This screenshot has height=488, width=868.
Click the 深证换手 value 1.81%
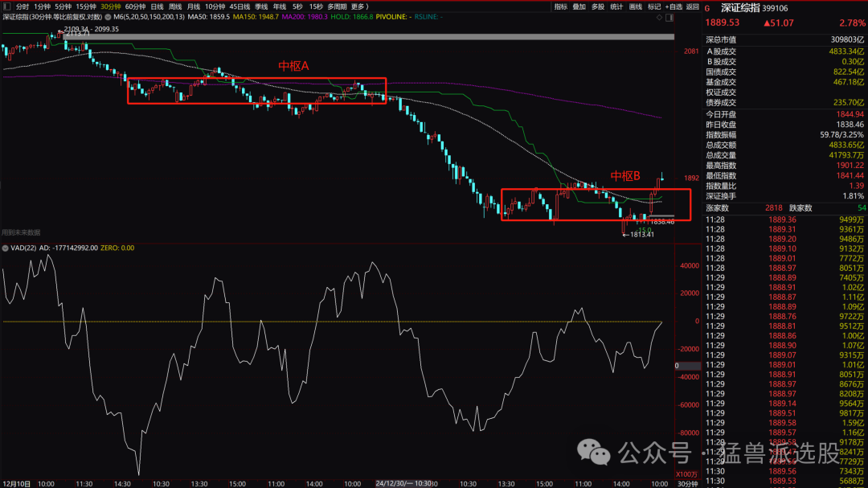click(x=853, y=196)
